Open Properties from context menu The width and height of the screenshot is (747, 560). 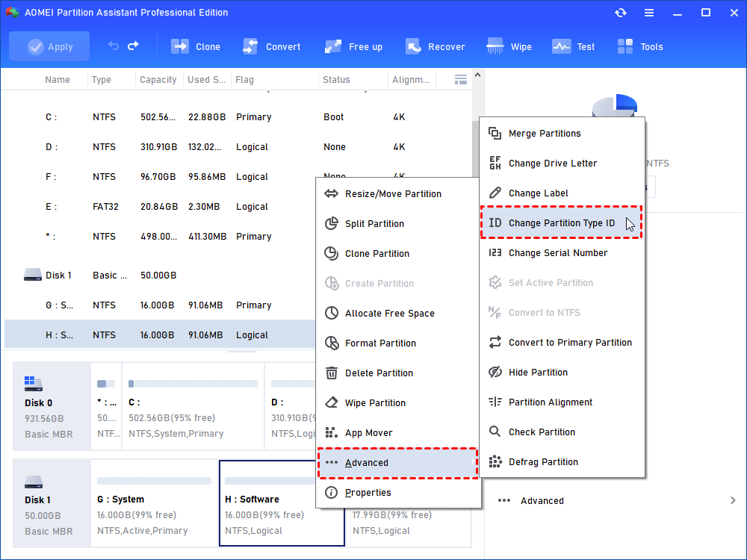coord(398,492)
